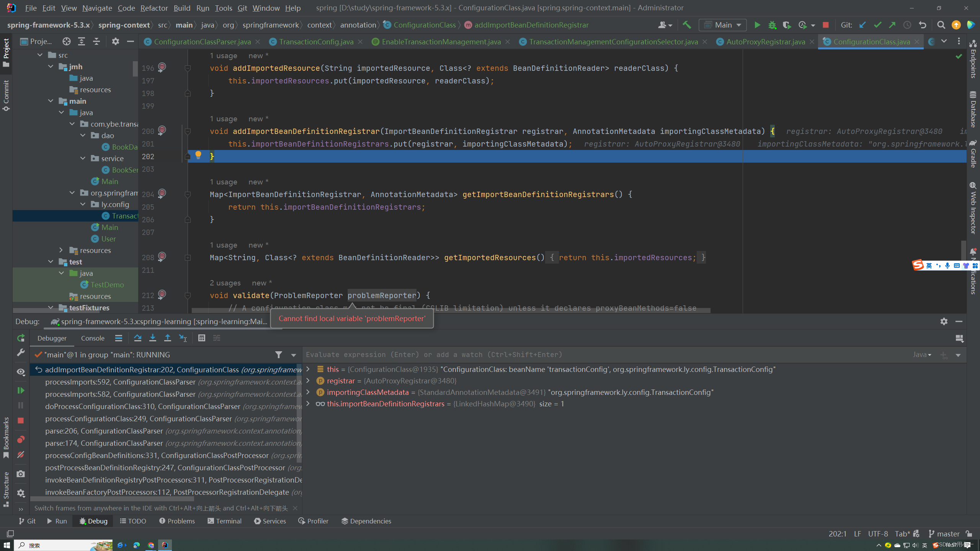Image resolution: width=980 pixels, height=551 pixels.
Task: Expand all in Project panel
Action: click(82, 41)
